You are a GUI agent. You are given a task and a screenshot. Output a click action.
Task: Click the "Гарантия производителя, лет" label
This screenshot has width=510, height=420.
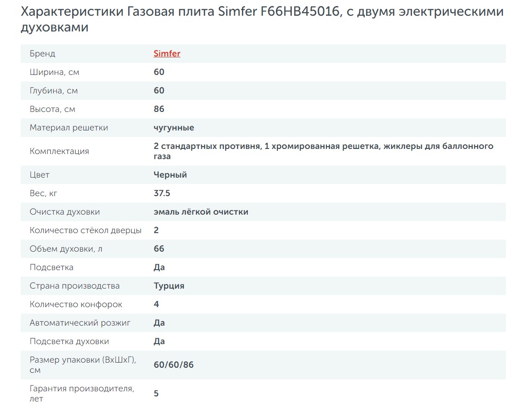coord(82,393)
